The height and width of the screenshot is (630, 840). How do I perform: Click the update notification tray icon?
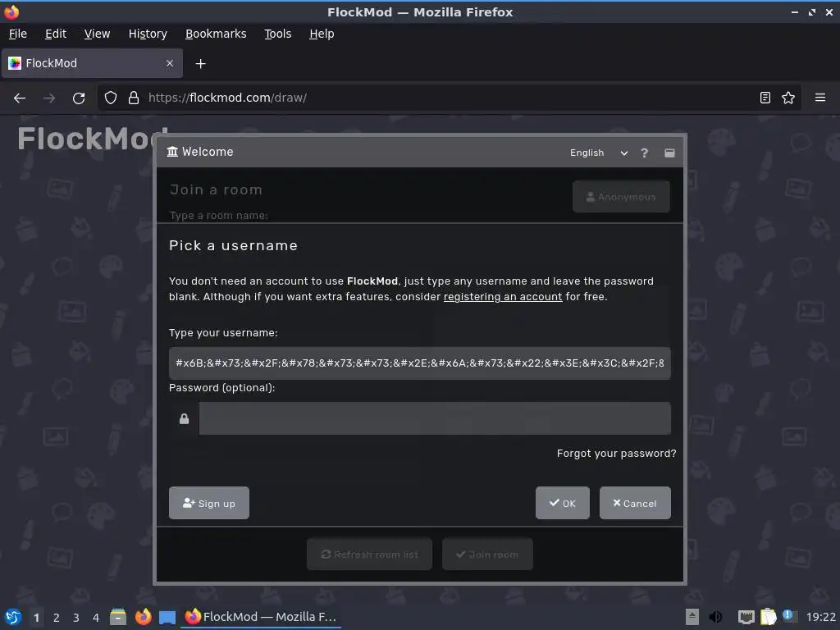[x=788, y=615]
